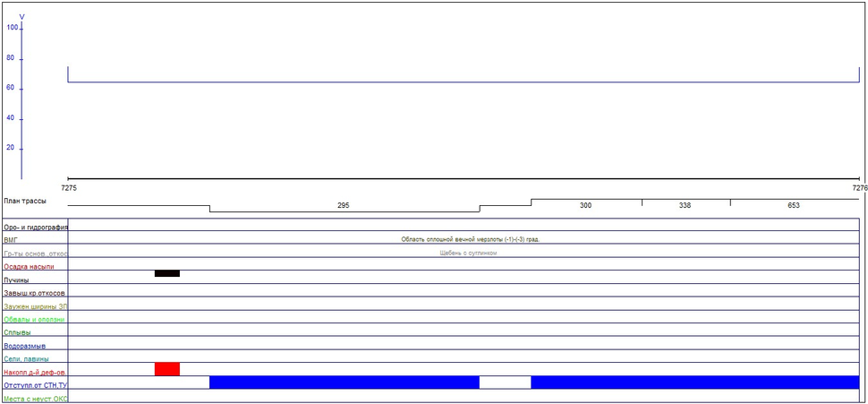868x404 pixels.
Task: Select curve radius value 295
Action: pyautogui.click(x=344, y=206)
